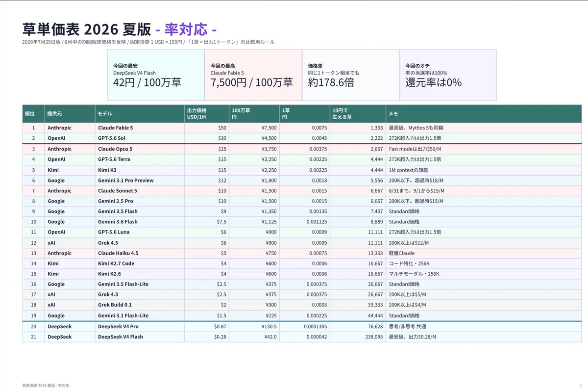Viewport: 588px width, 390px height.
Task: Select the Claude Haiku 4.5 model cell
Action: [x=140, y=253]
